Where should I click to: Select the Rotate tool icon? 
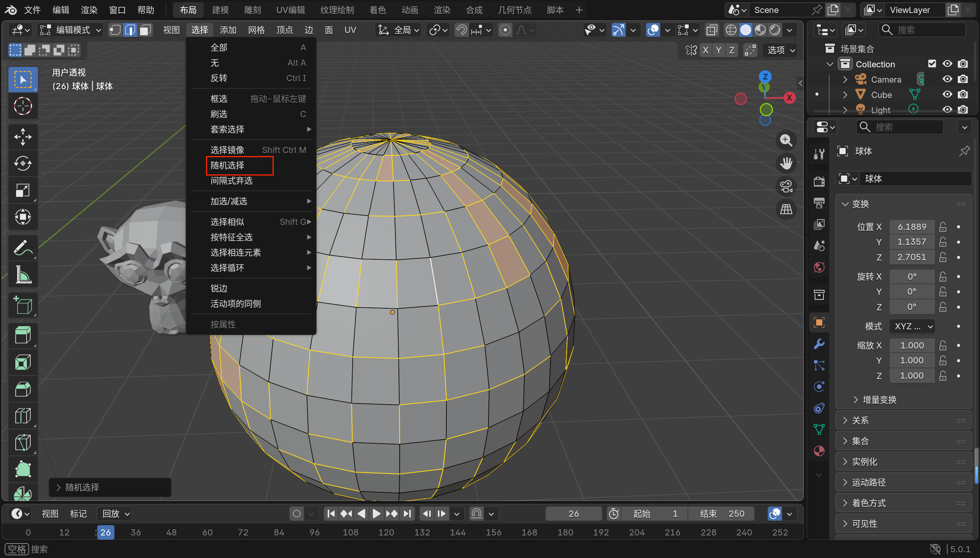[x=23, y=164]
